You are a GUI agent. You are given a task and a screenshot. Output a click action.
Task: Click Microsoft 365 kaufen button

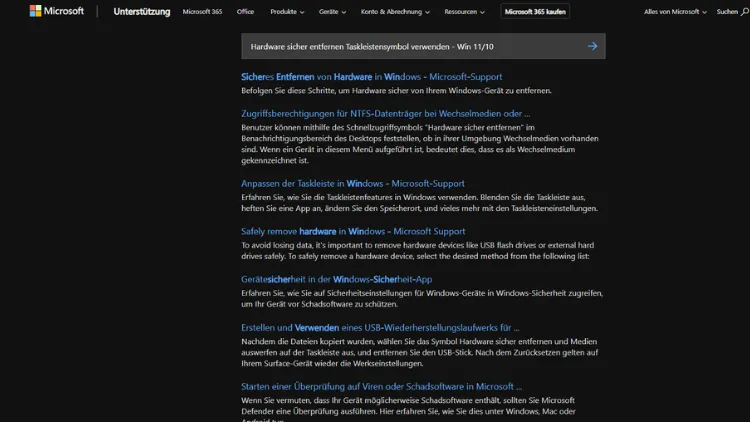click(535, 11)
